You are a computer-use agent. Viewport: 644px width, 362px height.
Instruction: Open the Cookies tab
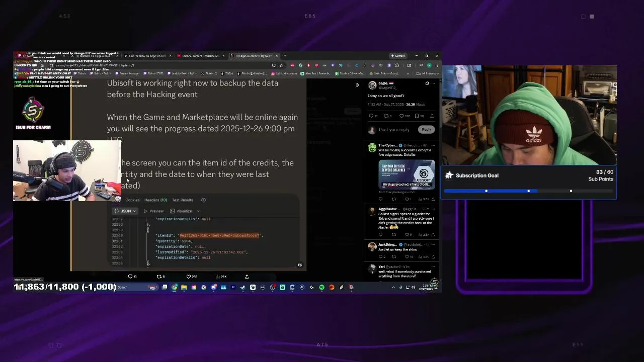[x=132, y=200]
